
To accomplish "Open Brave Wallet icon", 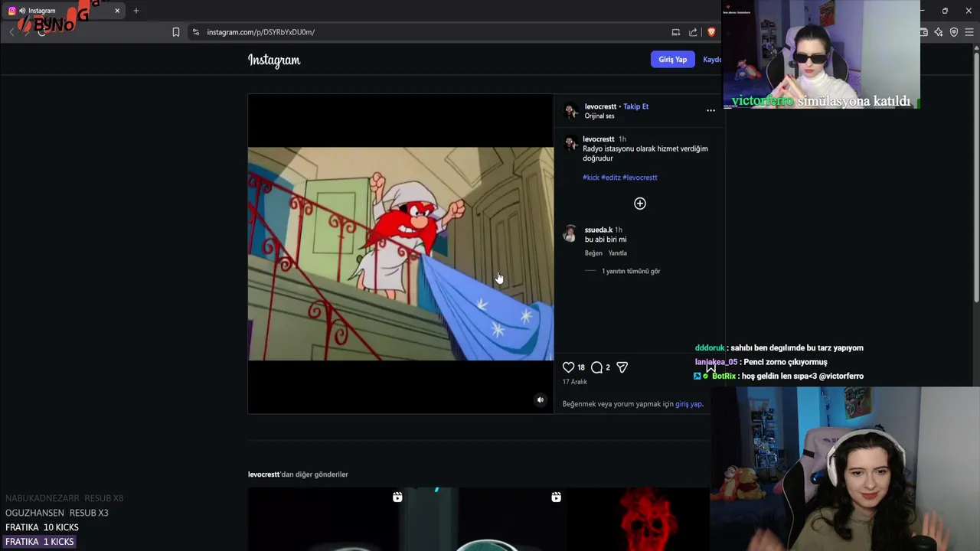I will pos(924,32).
